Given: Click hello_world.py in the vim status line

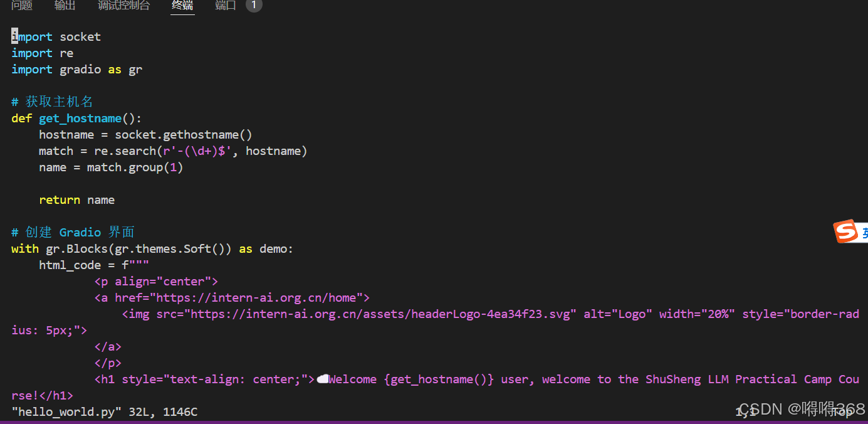Looking at the screenshot, I should tap(65, 411).
